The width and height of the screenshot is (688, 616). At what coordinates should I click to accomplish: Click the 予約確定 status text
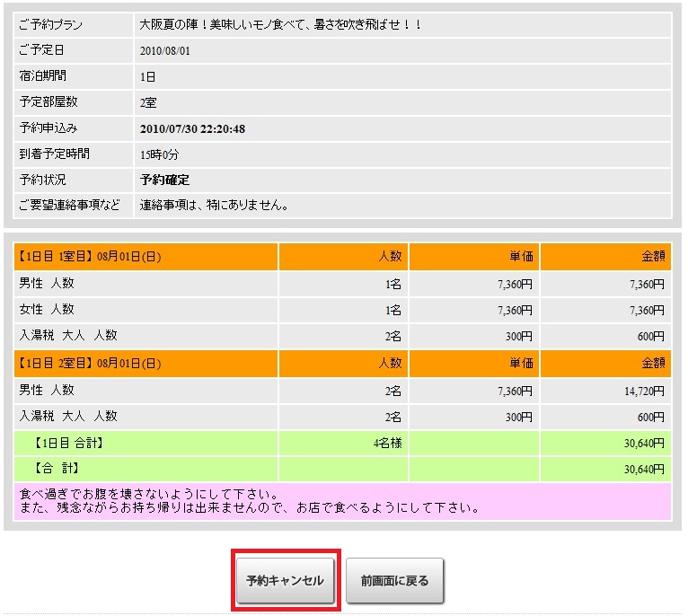pyautogui.click(x=164, y=180)
